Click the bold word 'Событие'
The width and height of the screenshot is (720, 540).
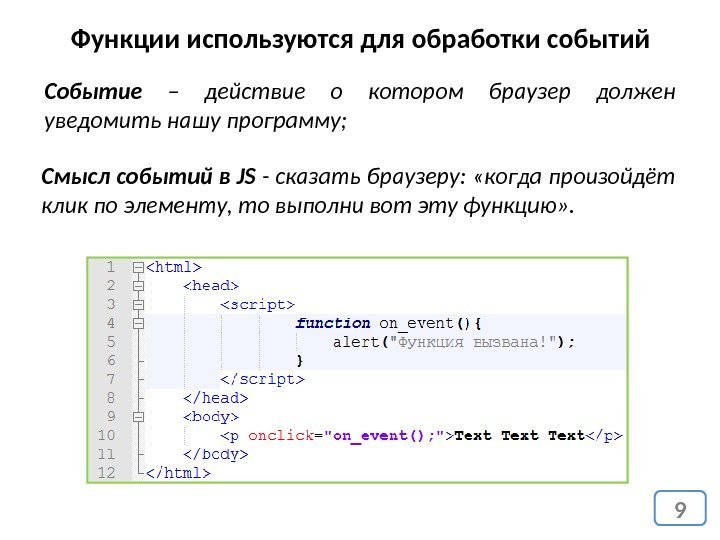[93, 91]
